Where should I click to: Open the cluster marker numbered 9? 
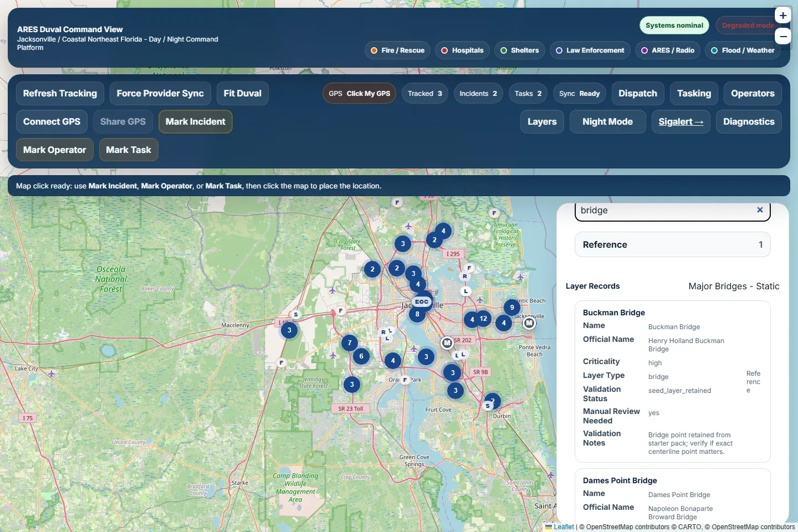coord(512,308)
